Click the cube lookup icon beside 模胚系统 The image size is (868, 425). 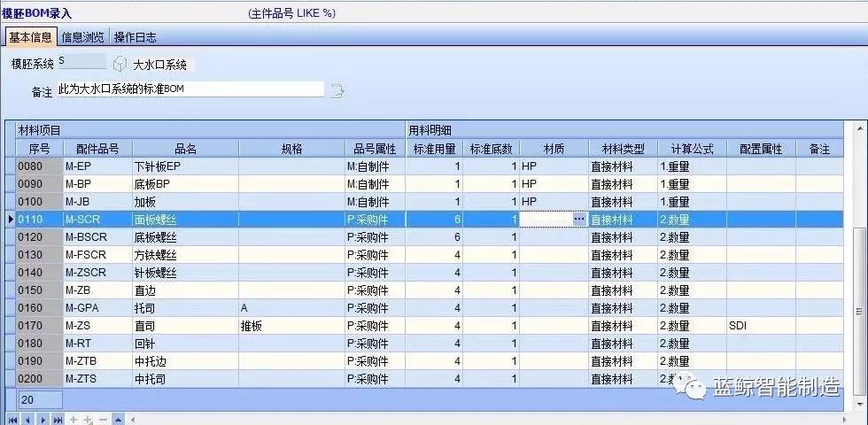pyautogui.click(x=120, y=64)
